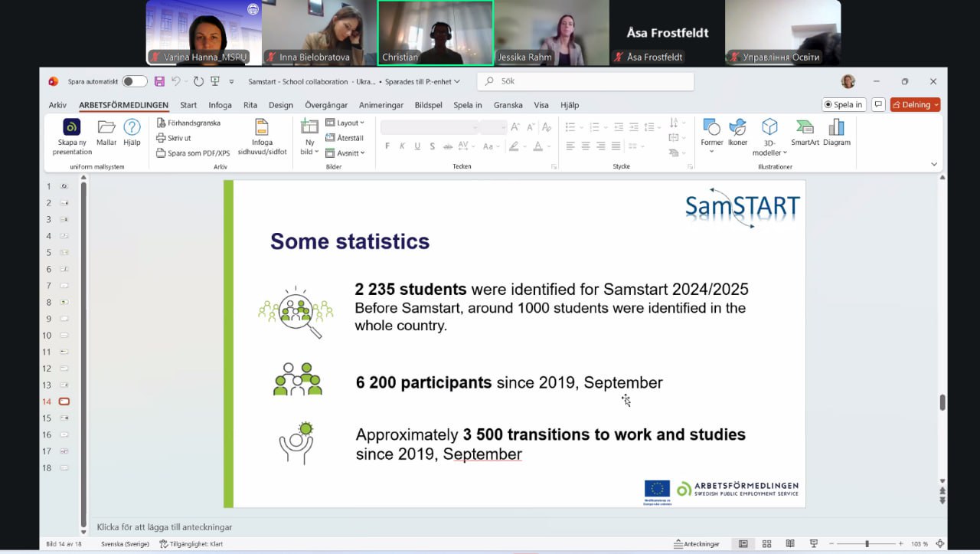The height and width of the screenshot is (554, 980).
Task: Toggle the Anteckningar notes pane
Action: tap(696, 544)
